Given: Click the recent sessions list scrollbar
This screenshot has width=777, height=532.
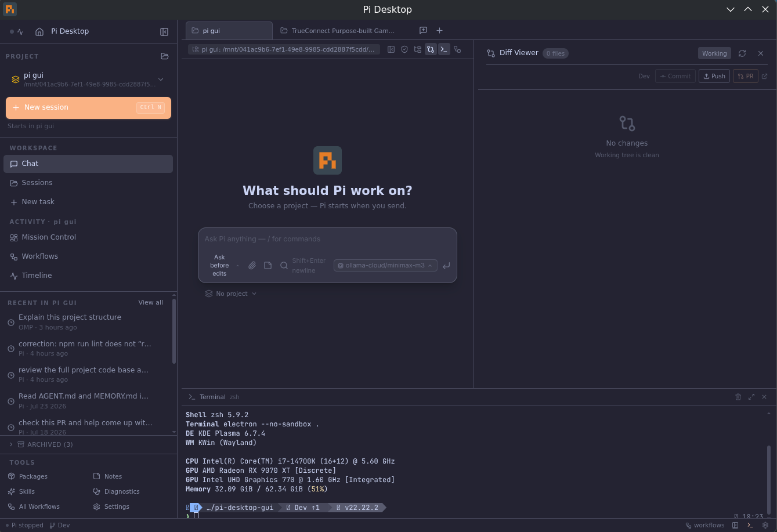Looking at the screenshot, I should (174, 331).
